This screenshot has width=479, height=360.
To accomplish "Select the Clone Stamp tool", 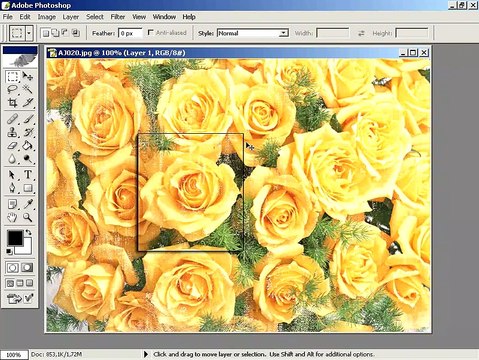I will tap(12, 132).
